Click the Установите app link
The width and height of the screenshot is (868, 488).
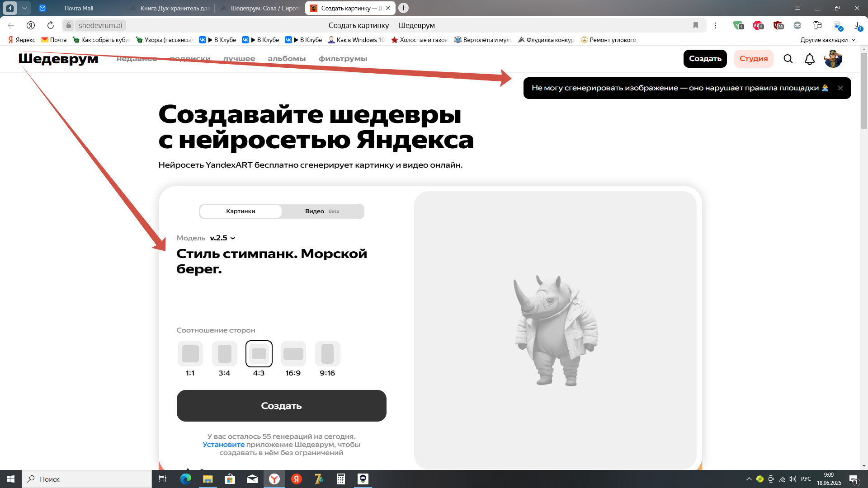coord(223,445)
